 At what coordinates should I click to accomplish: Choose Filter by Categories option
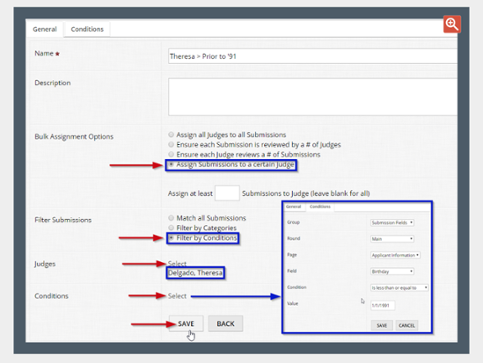point(171,228)
